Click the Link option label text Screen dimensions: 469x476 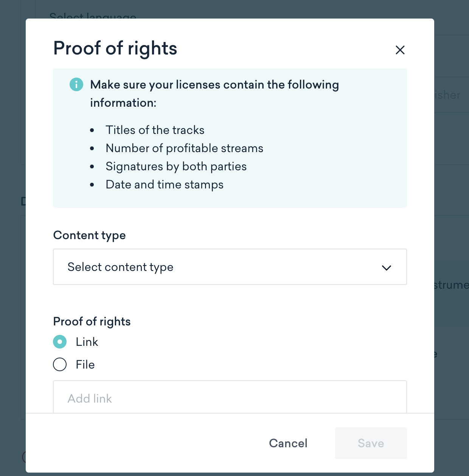click(87, 342)
